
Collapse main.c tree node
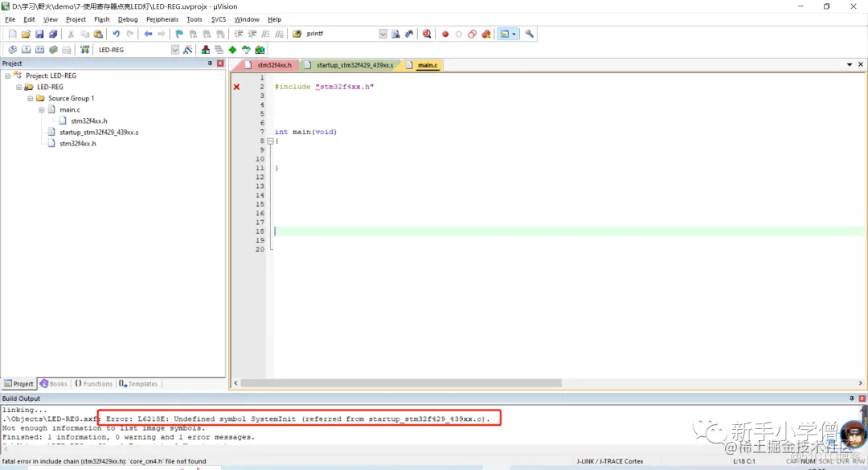42,109
